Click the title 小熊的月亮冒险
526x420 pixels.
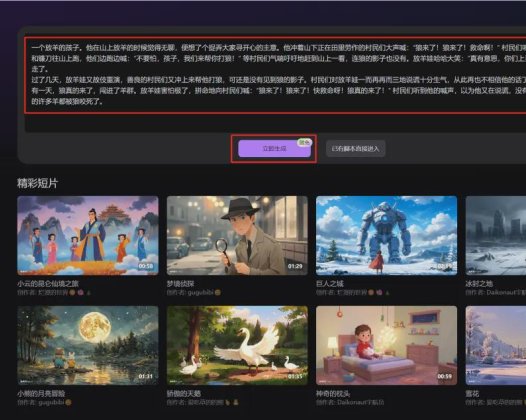coord(41,393)
